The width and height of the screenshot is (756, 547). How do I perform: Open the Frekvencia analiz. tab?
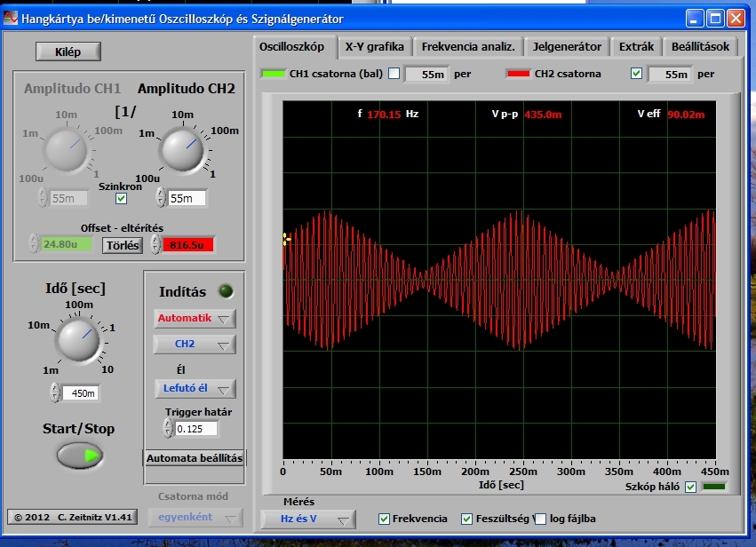(x=468, y=47)
